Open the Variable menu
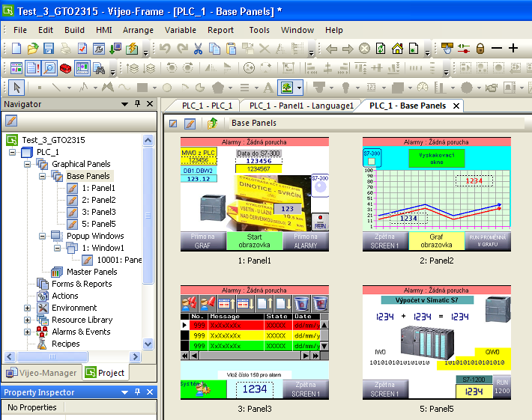 tap(181, 30)
